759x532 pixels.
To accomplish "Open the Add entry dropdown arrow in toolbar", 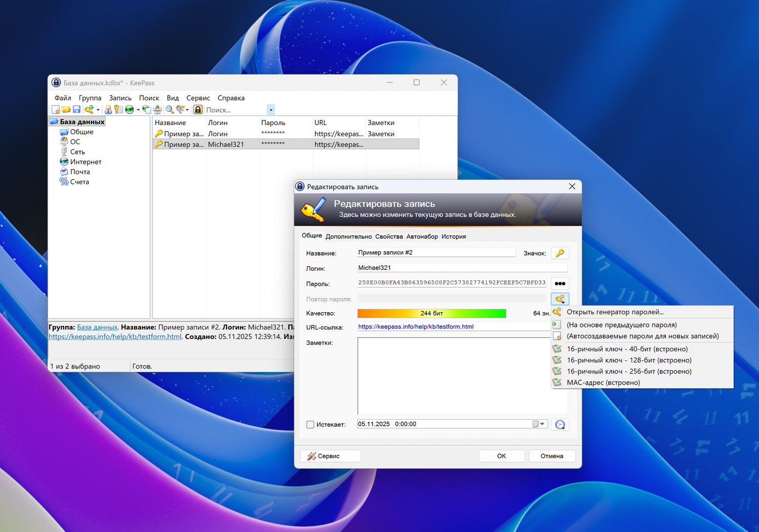I will (x=98, y=110).
